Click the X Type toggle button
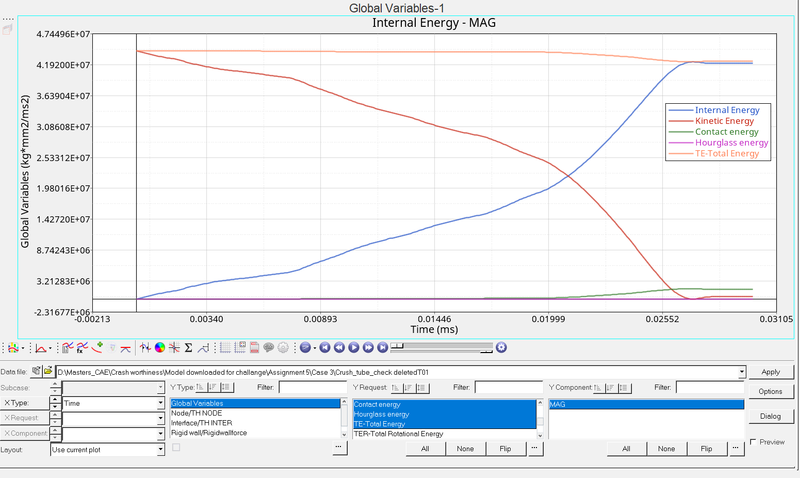Screen dimensions: 800x478 27,402
